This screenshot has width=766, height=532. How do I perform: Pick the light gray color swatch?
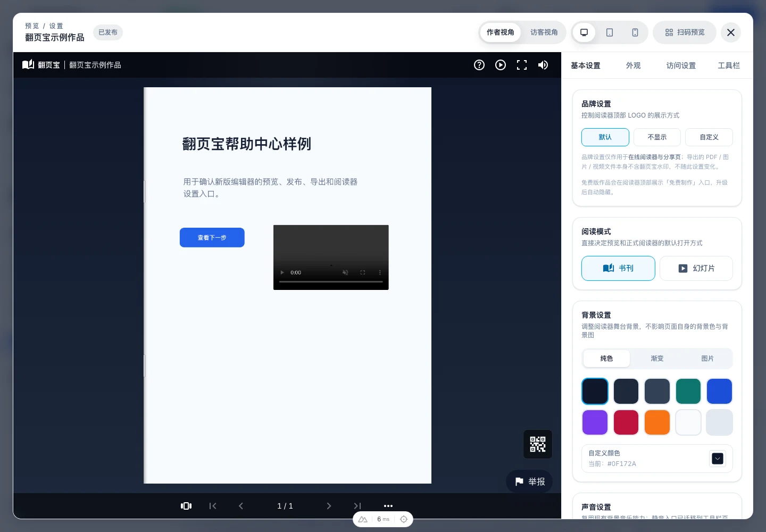click(720, 422)
